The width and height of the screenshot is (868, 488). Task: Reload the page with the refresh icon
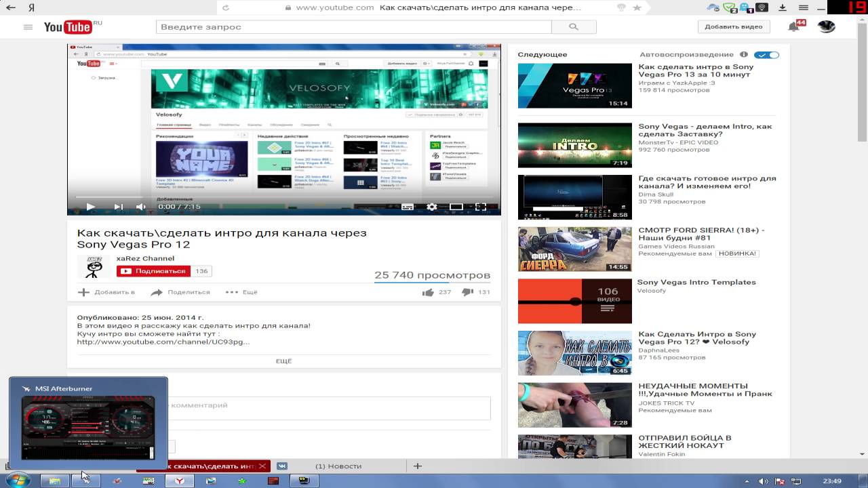click(x=226, y=7)
